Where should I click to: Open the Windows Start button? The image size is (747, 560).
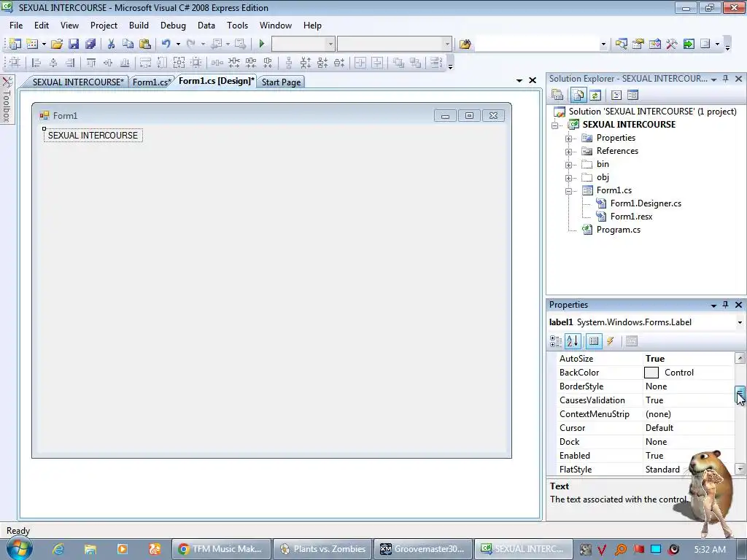tap(19, 549)
